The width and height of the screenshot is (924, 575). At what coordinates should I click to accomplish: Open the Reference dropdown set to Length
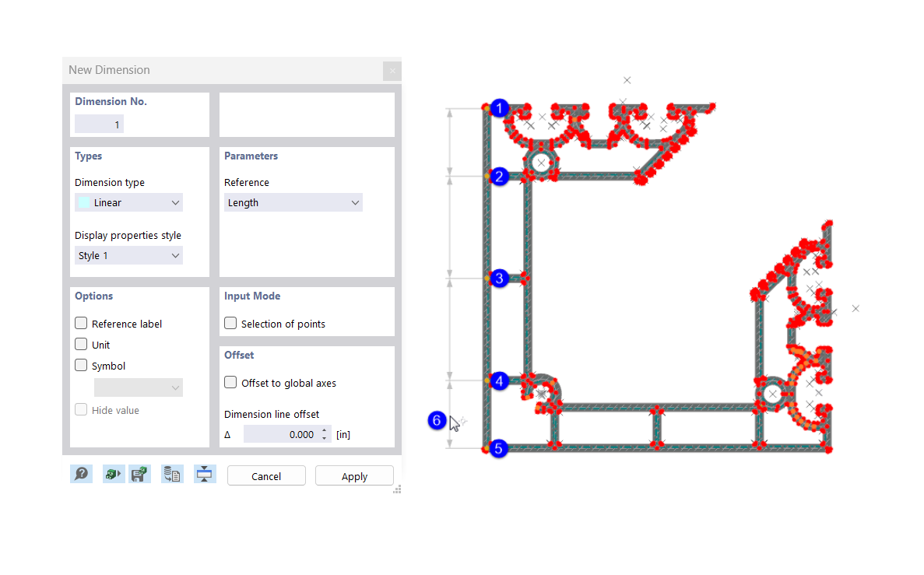pyautogui.click(x=293, y=202)
